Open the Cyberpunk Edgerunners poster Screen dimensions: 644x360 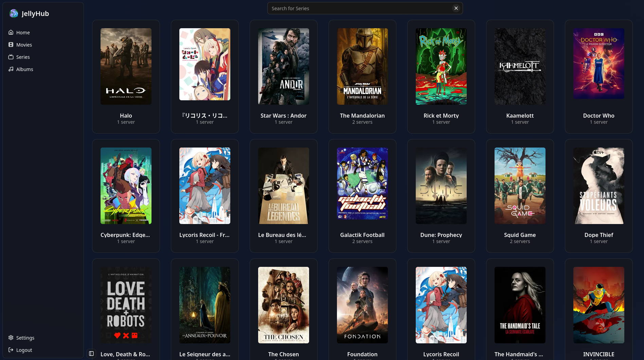point(126,186)
